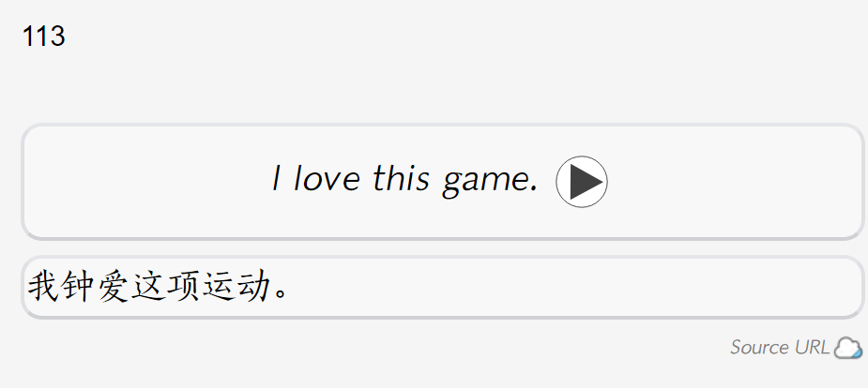Click the Chinese character 动

pos(252,286)
